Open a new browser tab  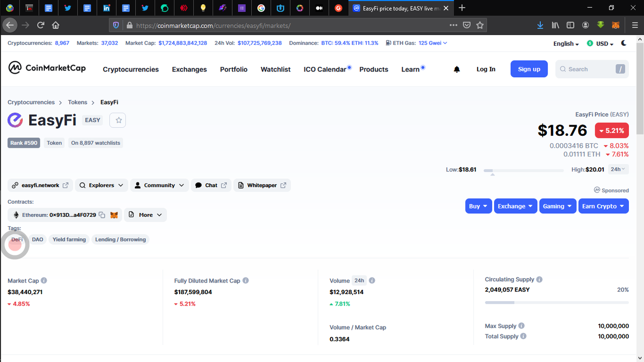(462, 8)
